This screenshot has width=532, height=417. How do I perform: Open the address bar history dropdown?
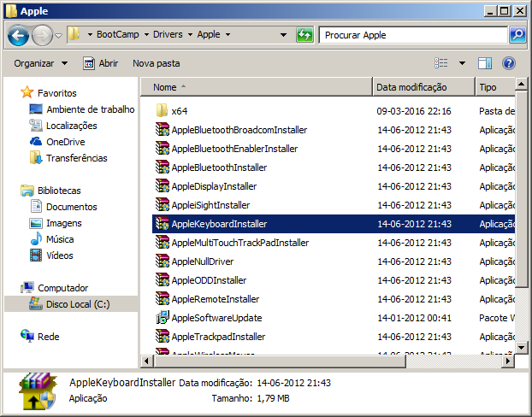[283, 35]
